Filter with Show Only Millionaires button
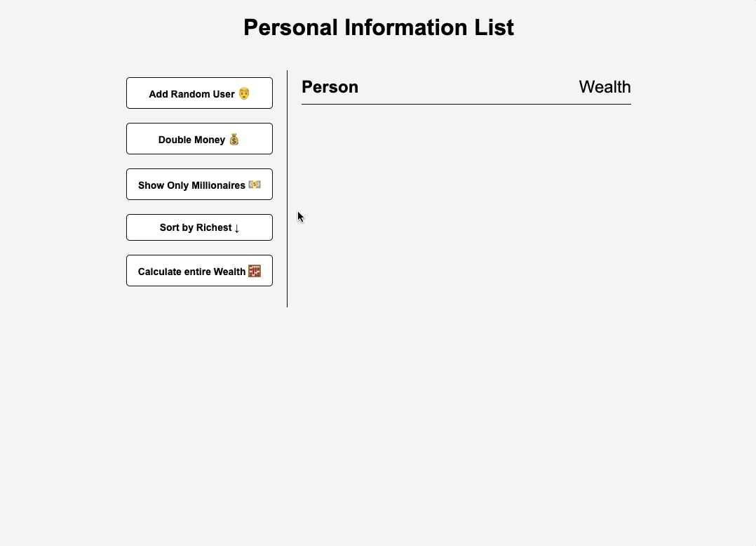756x546 pixels. (x=199, y=185)
